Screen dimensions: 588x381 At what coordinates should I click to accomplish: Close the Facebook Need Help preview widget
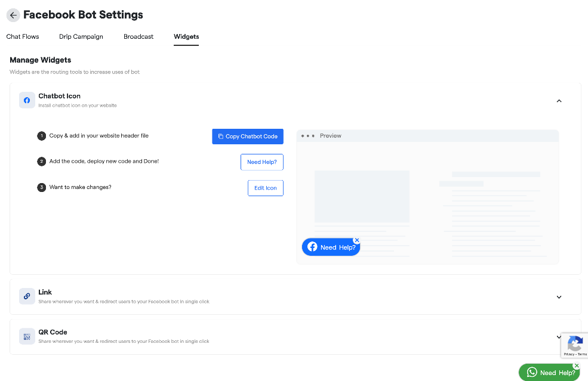point(357,240)
